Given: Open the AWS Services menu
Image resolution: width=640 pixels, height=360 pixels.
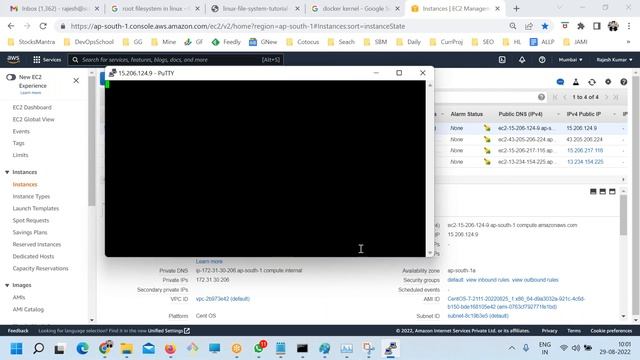Looking at the screenshot, I should (47, 60).
